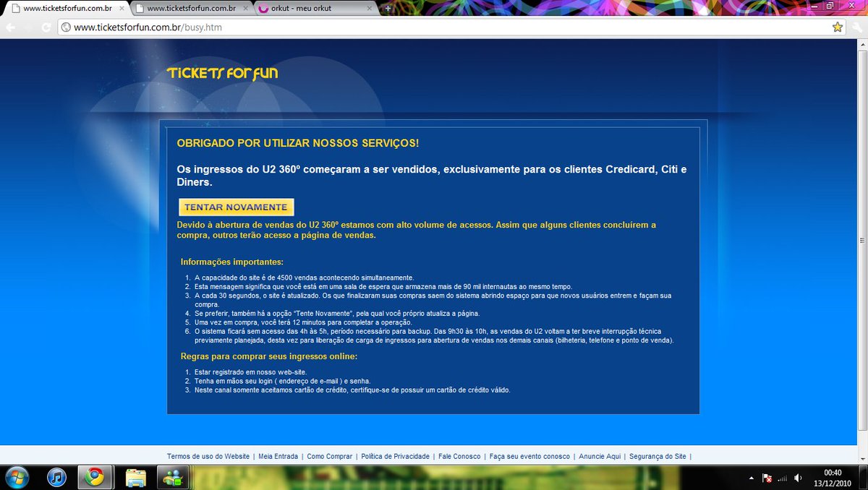Viewport: 868px width, 490px height.
Task: Click the globe site-info icon in address bar
Action: pos(65,27)
